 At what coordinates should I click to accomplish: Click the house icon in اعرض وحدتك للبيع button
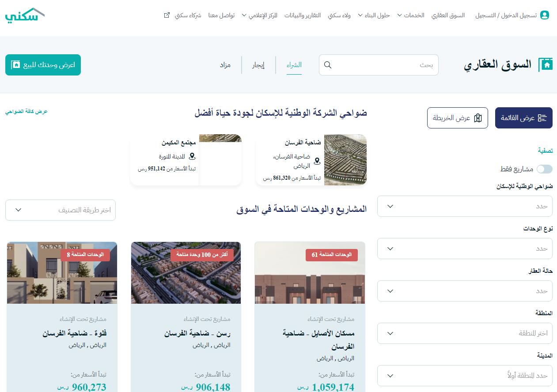pyautogui.click(x=16, y=65)
